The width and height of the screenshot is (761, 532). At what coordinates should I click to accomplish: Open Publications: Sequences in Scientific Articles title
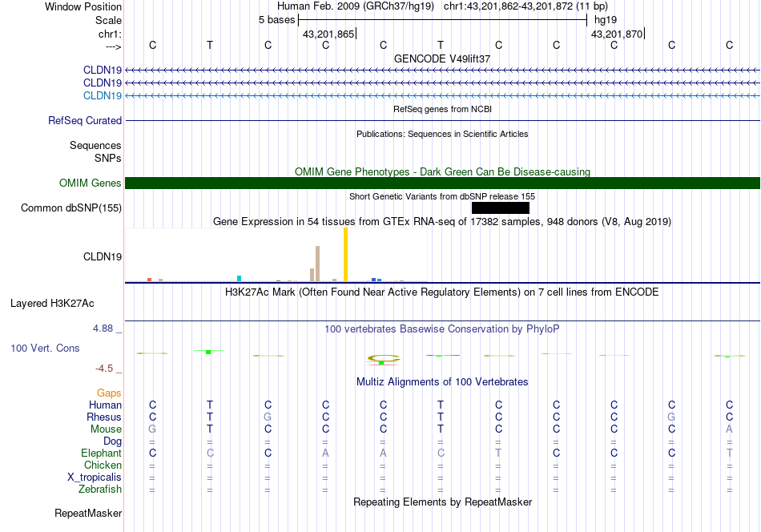(x=442, y=134)
